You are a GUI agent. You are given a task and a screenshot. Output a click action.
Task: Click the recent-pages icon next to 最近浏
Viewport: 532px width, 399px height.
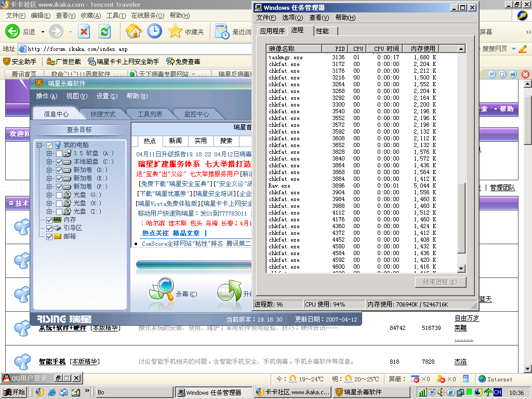pyautogui.click(x=222, y=32)
